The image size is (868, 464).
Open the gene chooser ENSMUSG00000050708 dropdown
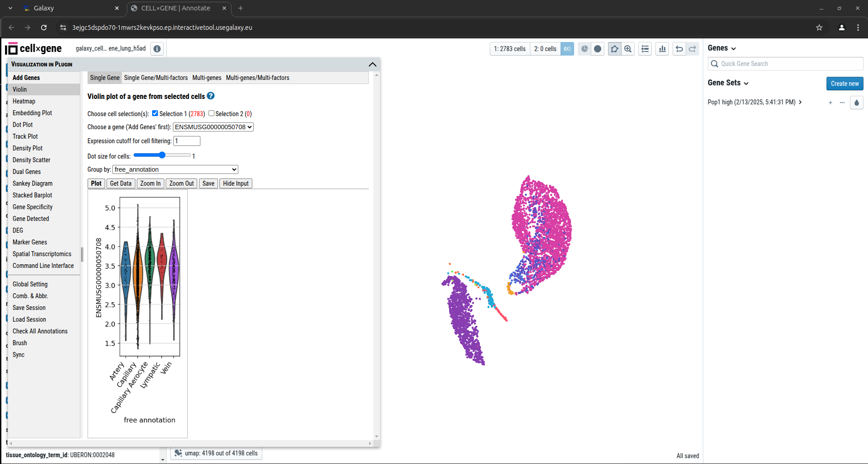(213, 127)
